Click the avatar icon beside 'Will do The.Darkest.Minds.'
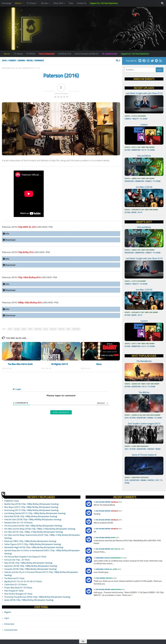This screenshot has height=644, width=166. pos(89,504)
